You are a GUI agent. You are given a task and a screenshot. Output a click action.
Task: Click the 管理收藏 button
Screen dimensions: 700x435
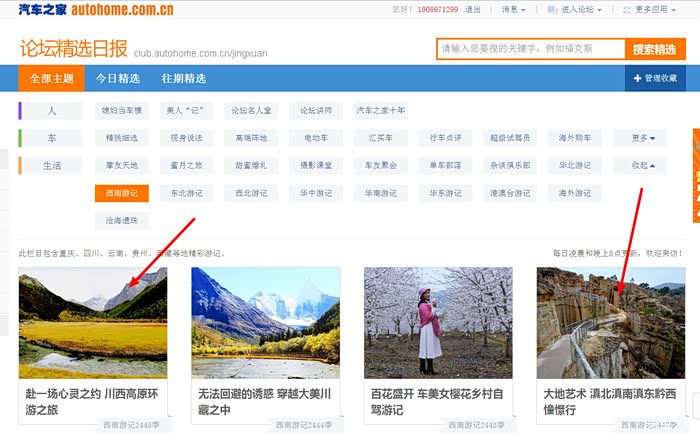[655, 78]
